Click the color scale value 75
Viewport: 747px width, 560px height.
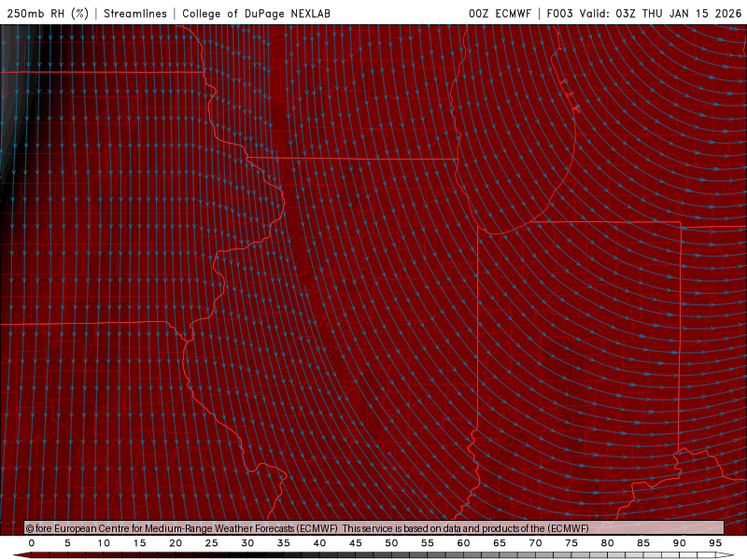(x=571, y=543)
